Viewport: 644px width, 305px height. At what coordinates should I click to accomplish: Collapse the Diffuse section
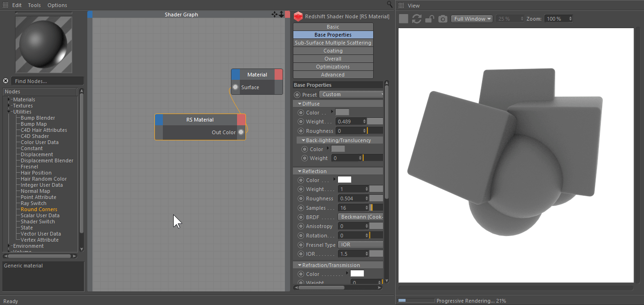click(x=300, y=104)
